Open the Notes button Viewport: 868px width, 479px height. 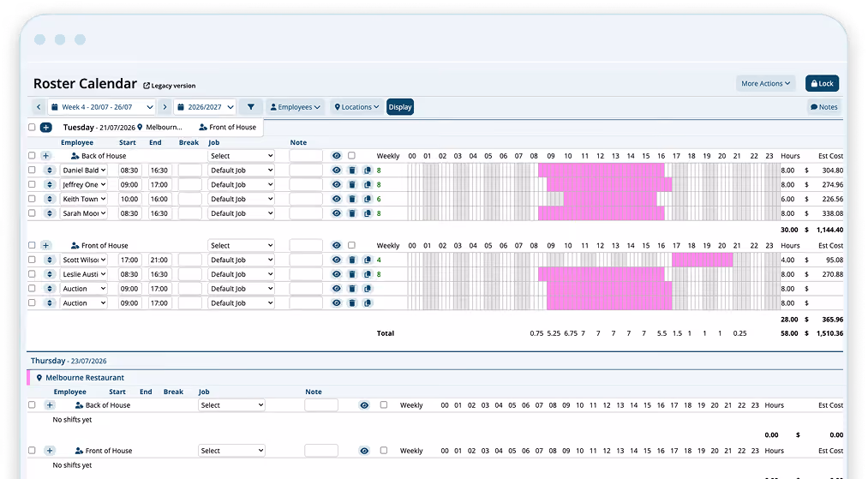click(x=824, y=107)
